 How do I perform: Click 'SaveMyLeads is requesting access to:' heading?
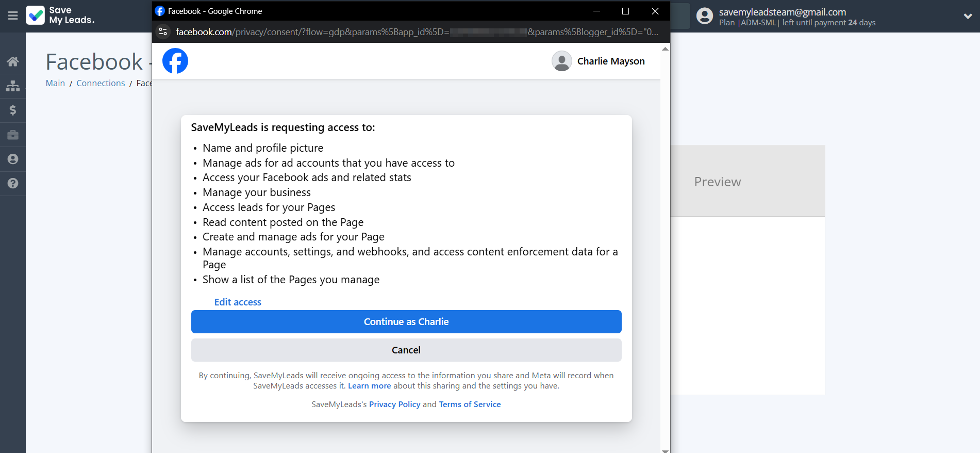283,127
